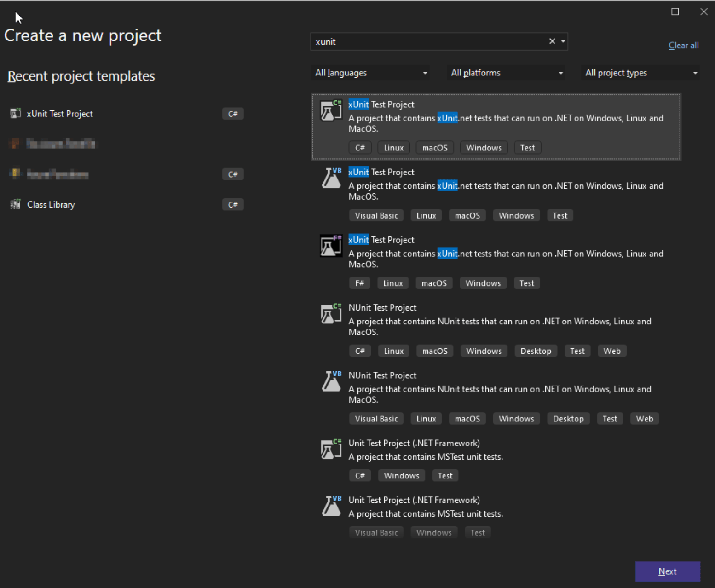Select the VB Unit Test Project (.NET Framework) icon

coord(331,506)
